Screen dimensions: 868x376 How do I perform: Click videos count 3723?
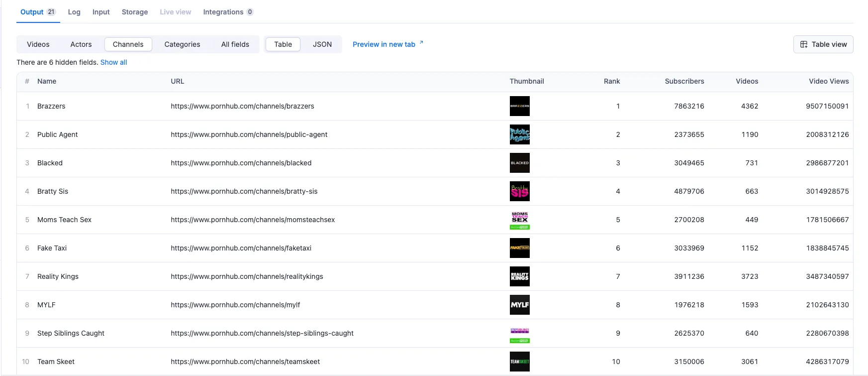750,276
